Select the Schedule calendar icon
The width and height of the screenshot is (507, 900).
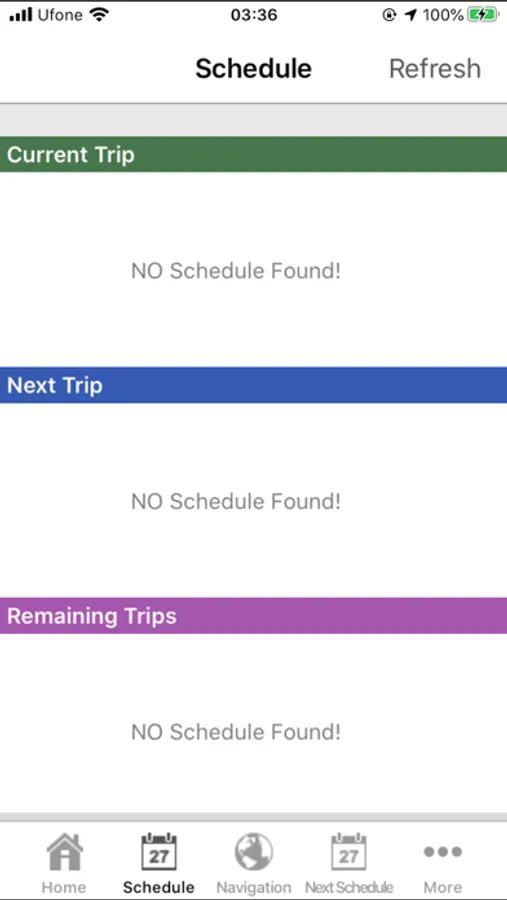point(158,852)
